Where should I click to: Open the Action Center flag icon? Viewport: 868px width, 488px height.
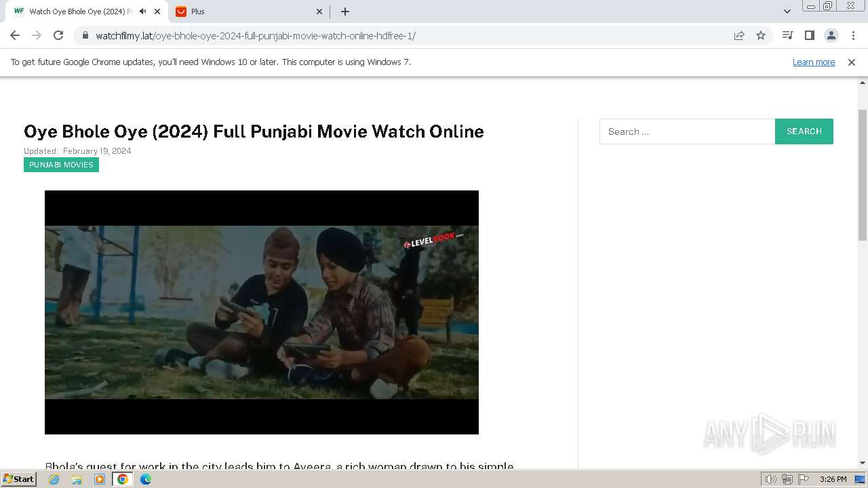tap(803, 479)
